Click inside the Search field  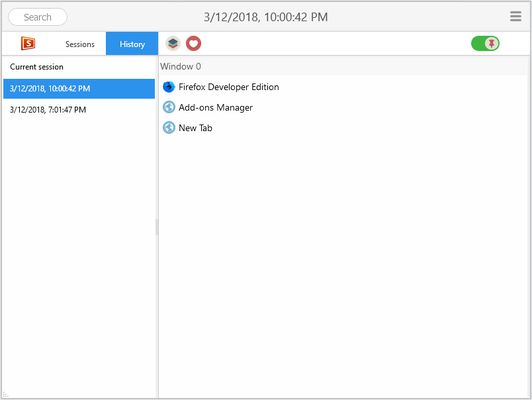[38, 17]
